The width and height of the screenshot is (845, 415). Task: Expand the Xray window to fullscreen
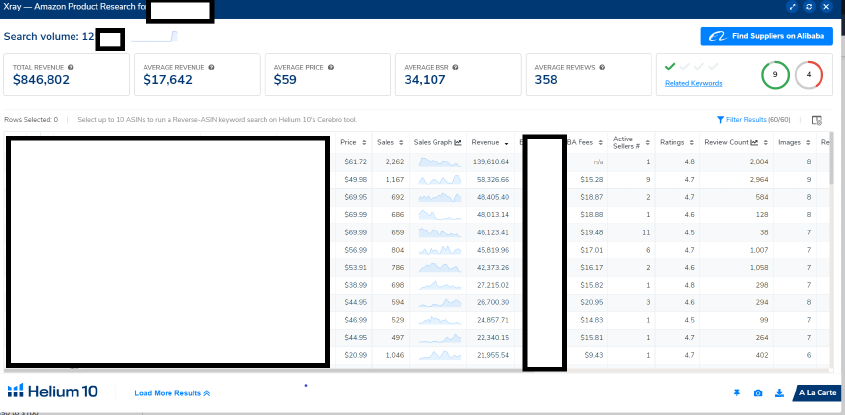[x=792, y=7]
